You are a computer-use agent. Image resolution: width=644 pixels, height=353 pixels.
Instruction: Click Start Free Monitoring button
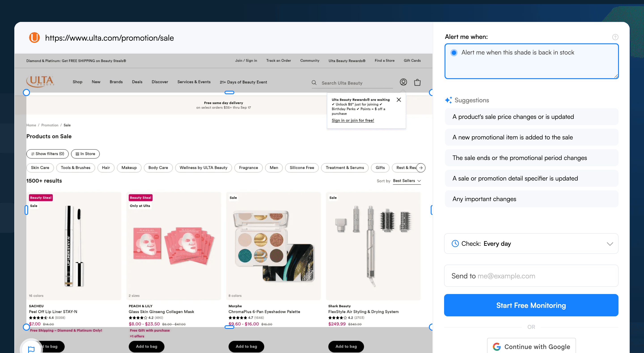point(531,305)
